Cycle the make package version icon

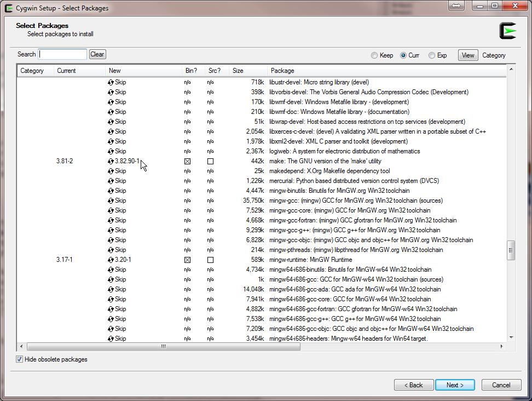click(x=111, y=161)
